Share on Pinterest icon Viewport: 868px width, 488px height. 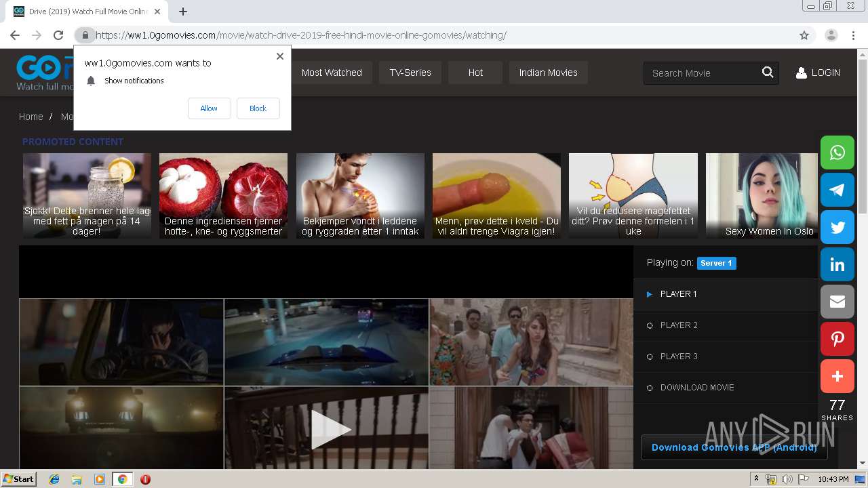(837, 339)
